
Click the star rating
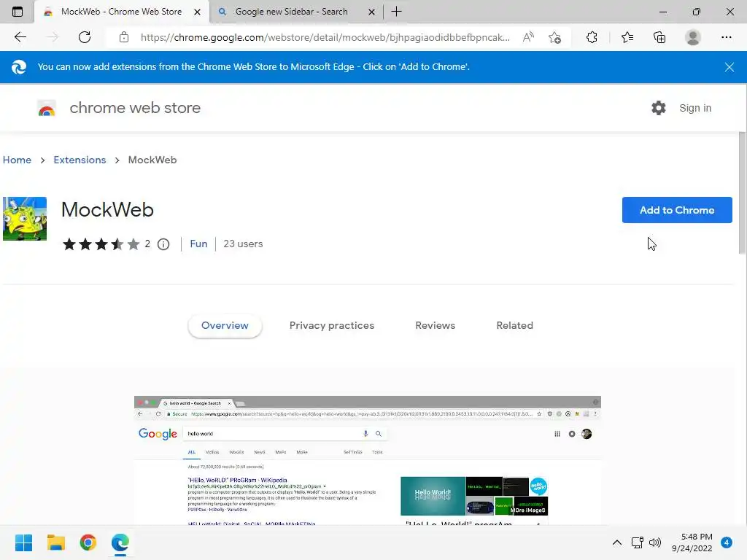pos(101,244)
